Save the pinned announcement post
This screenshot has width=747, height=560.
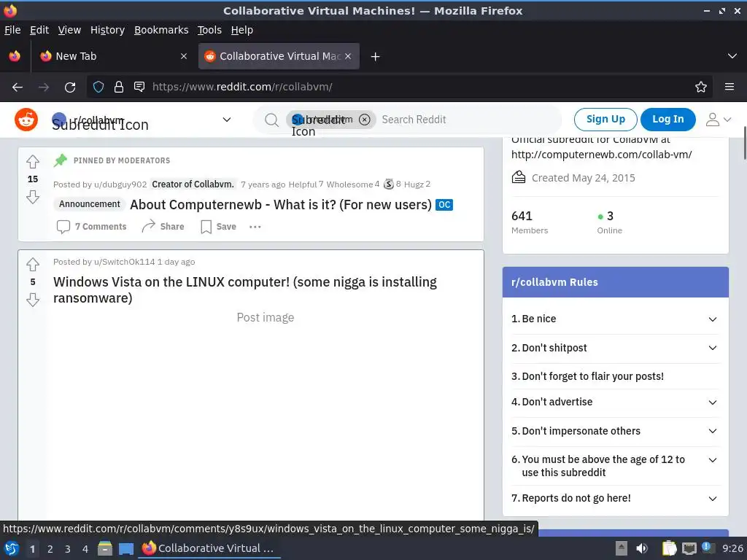pyautogui.click(x=218, y=227)
